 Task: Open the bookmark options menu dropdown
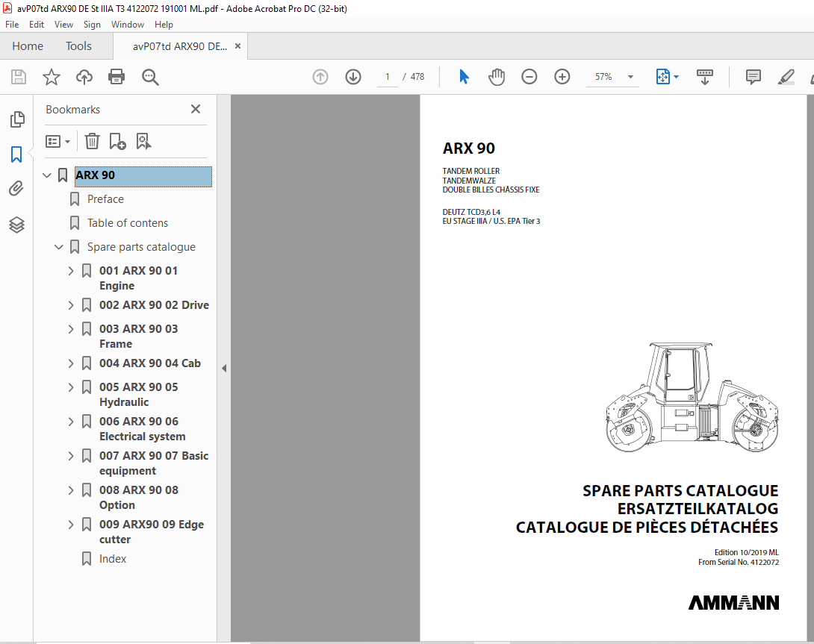58,141
